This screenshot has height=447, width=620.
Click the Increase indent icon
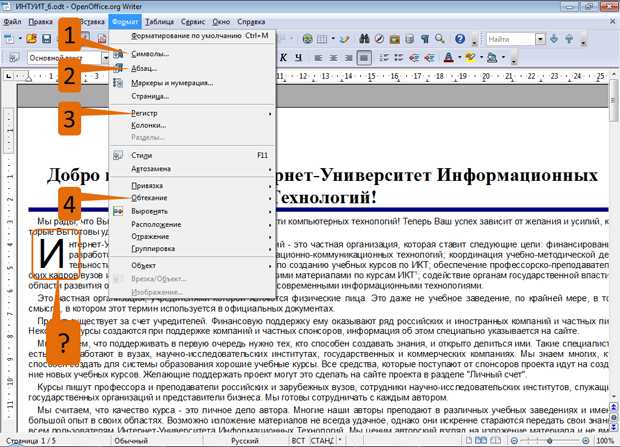[429, 58]
